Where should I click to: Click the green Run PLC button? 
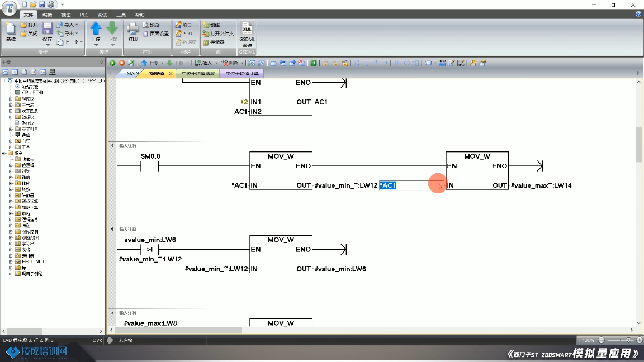112,63
